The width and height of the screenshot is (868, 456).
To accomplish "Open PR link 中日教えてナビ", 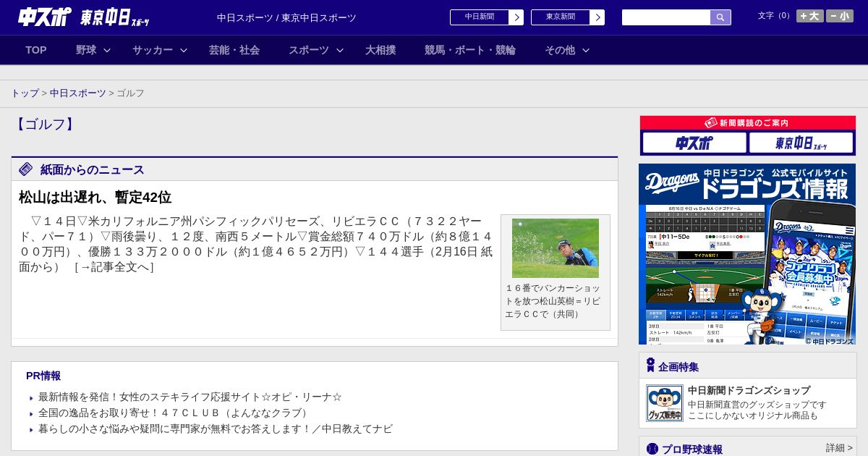I will point(216,429).
